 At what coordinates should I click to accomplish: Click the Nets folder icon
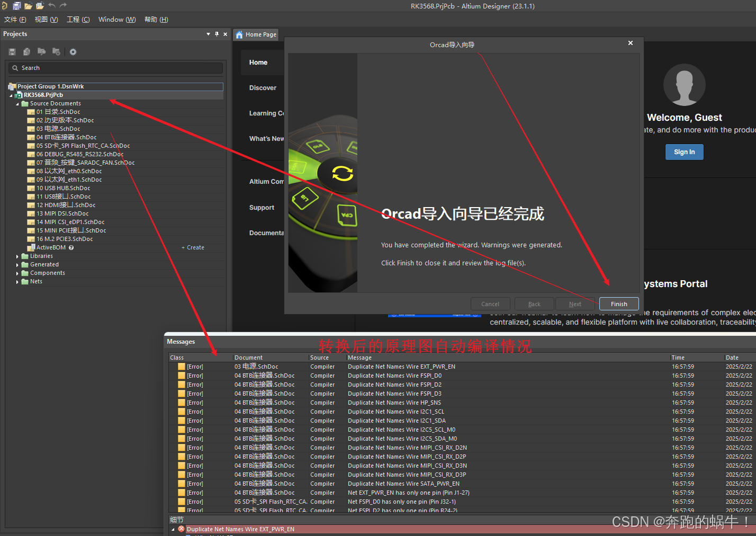tap(25, 282)
